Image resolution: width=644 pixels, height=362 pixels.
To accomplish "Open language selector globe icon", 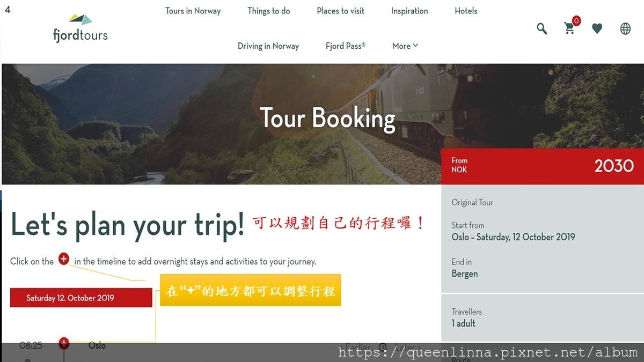I will pos(625,28).
